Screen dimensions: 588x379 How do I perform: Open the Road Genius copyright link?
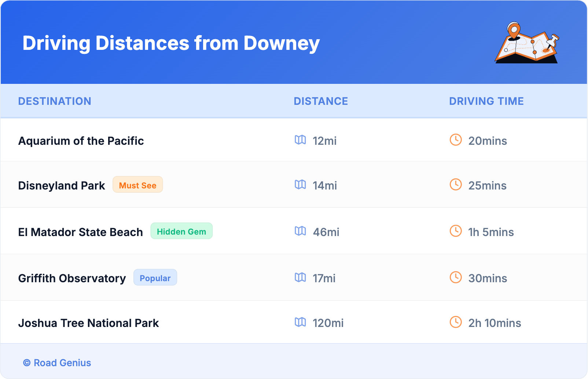(x=57, y=363)
